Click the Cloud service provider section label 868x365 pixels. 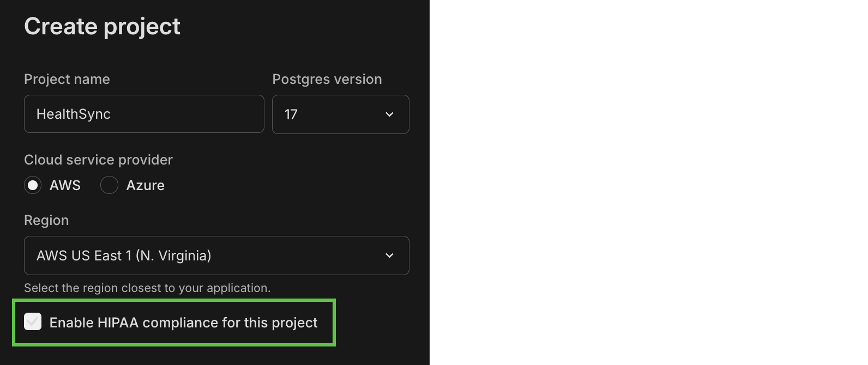(x=98, y=160)
